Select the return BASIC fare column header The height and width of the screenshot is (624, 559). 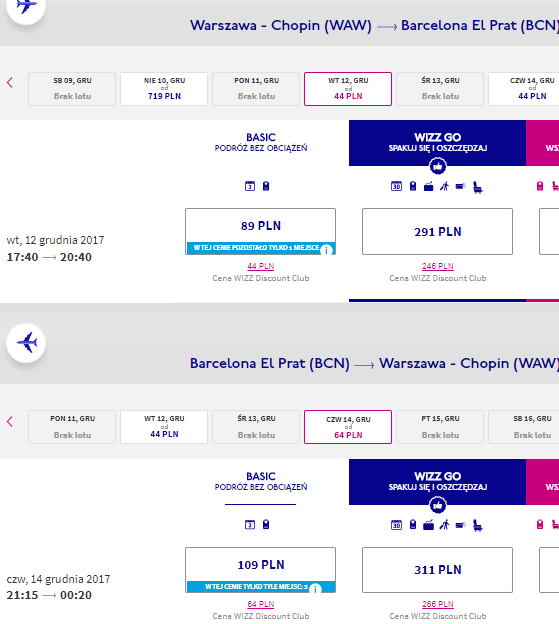(x=261, y=481)
